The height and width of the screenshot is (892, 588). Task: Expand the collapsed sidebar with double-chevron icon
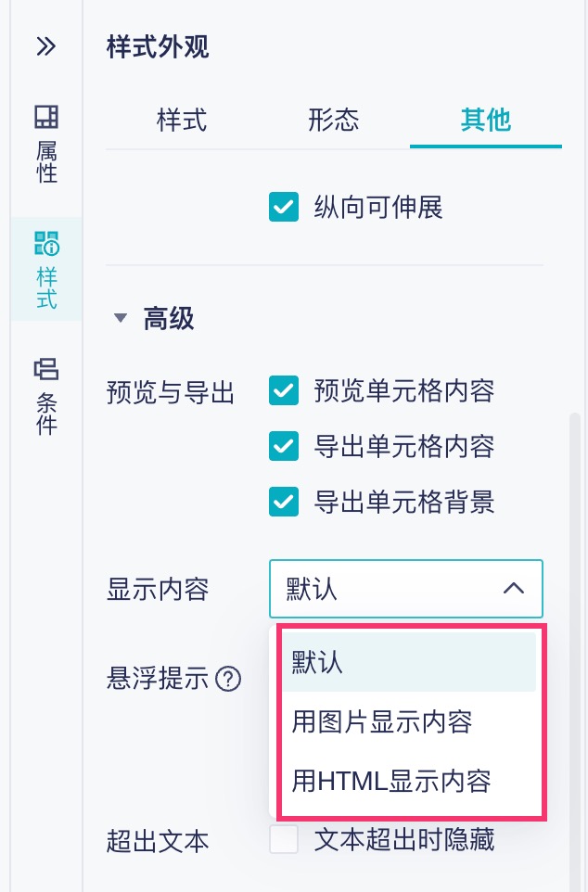[x=46, y=46]
